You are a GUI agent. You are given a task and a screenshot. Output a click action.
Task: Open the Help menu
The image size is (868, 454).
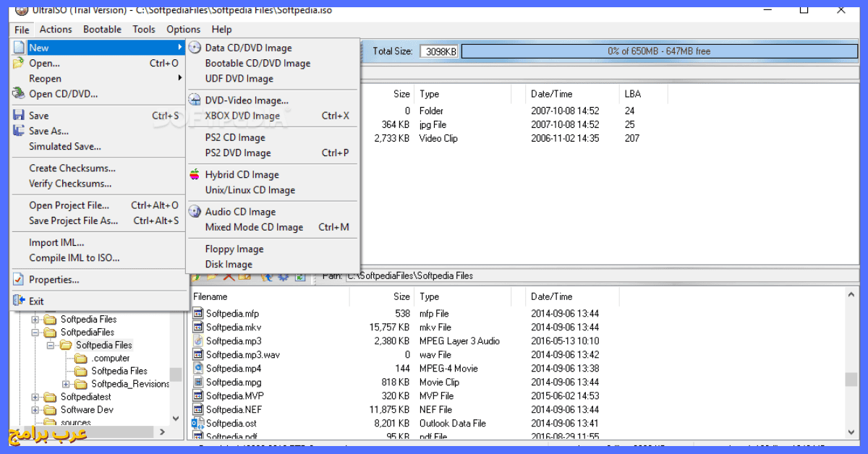click(221, 29)
